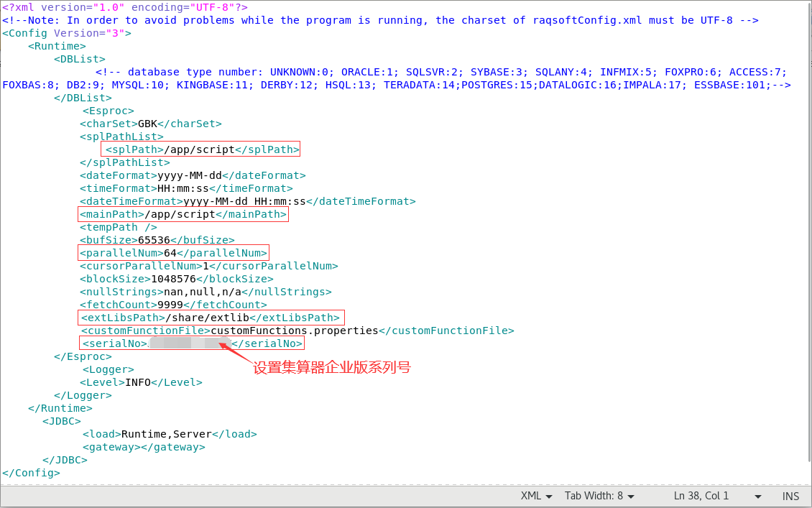Click the charSet GBK line
The image size is (812, 508).
[151, 124]
